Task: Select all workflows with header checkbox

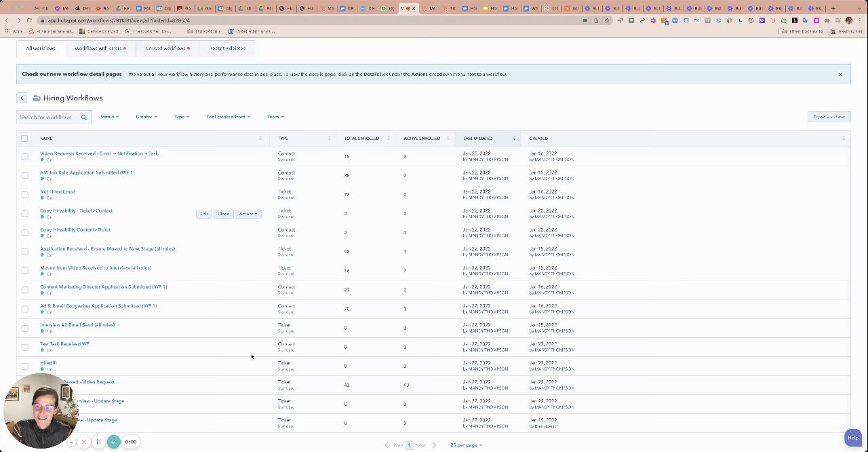Action: 24,138
